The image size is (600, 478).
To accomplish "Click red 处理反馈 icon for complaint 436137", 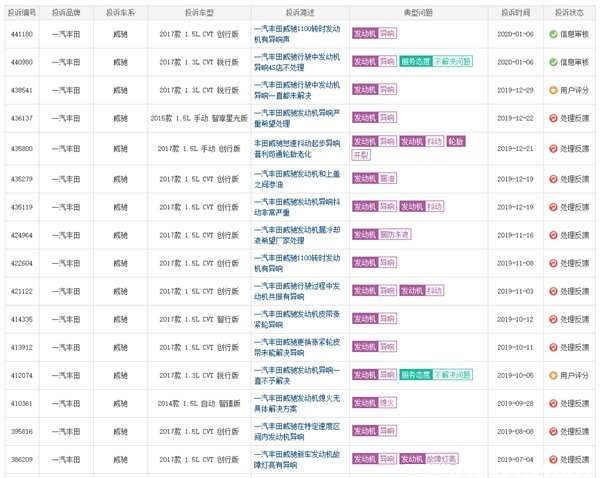I will tap(553, 118).
